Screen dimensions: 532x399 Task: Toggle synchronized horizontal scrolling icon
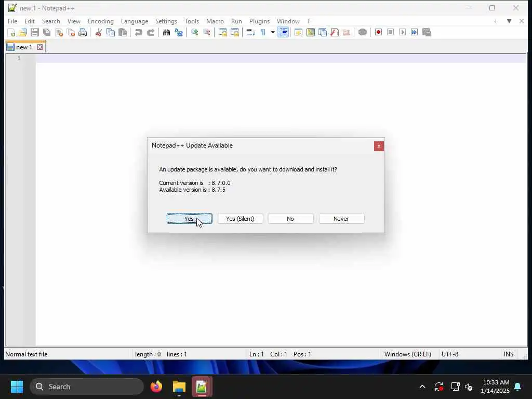point(234,32)
